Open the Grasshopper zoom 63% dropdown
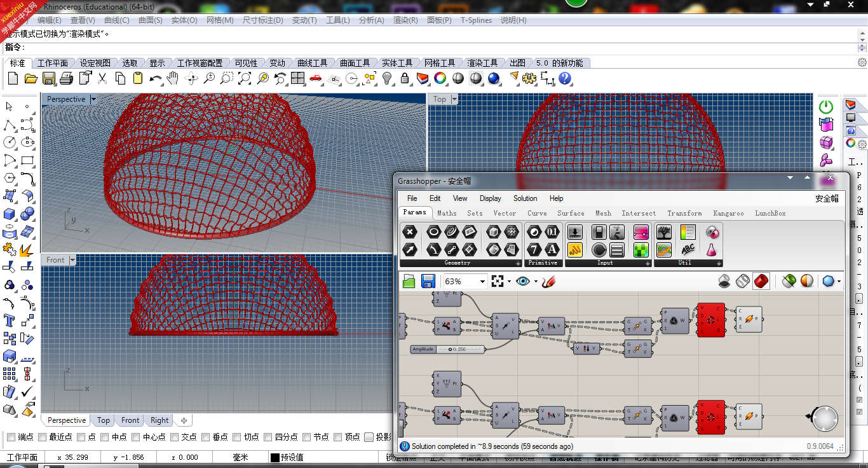 click(x=483, y=281)
